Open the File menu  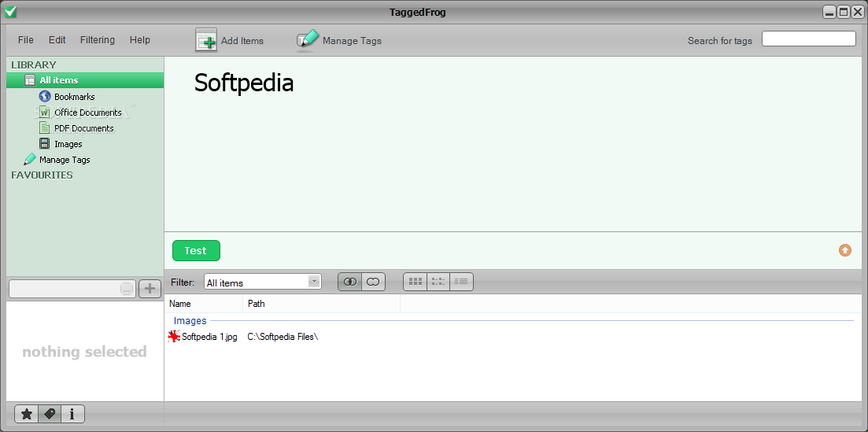(25, 40)
